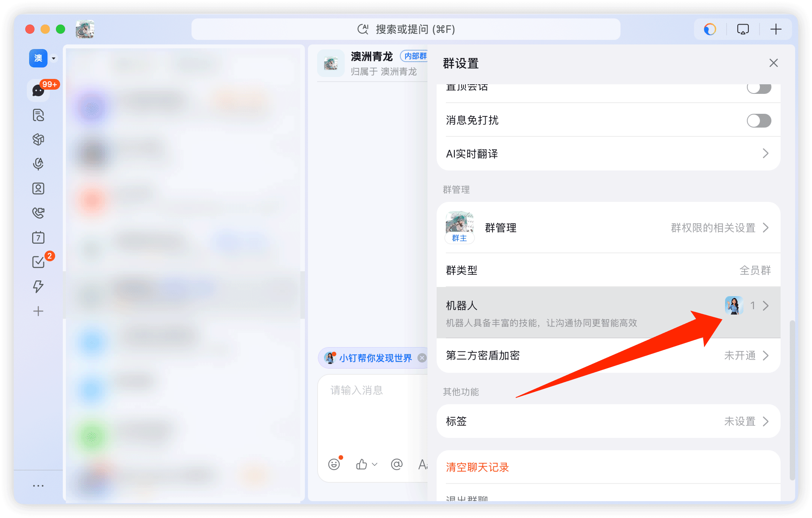Screen dimensions: 812x518
Task: Open the To-do icon with badge 2
Action: tap(38, 262)
